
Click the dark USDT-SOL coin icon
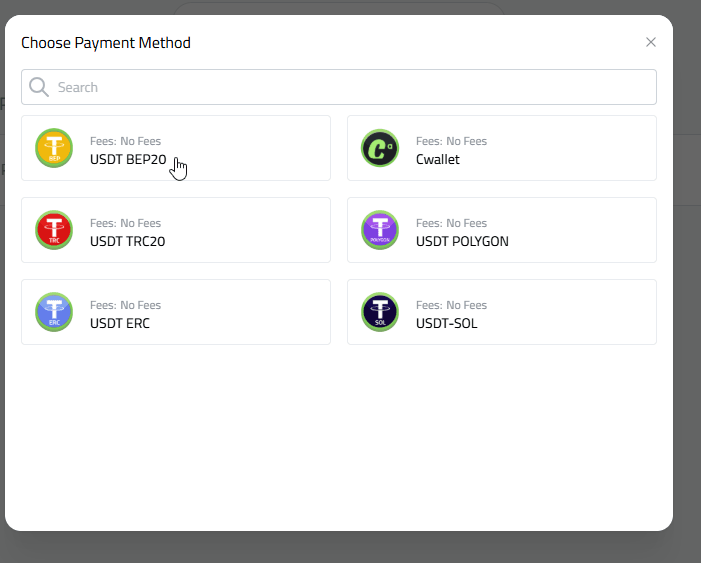point(380,312)
